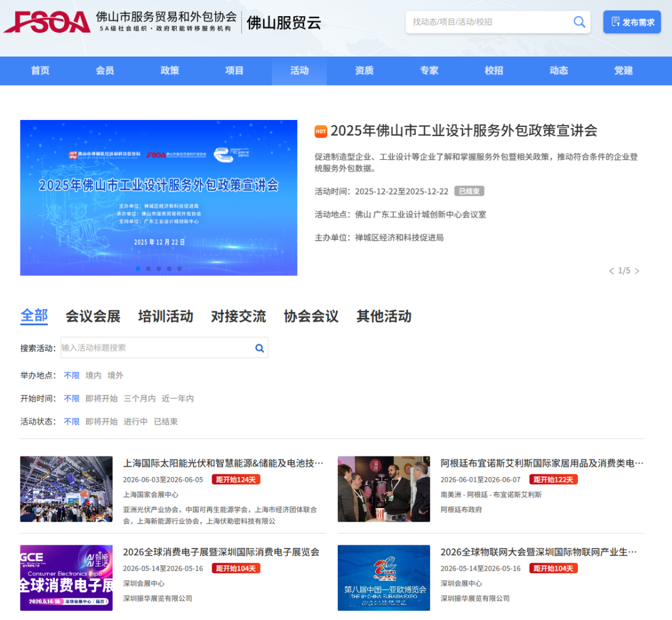Click the fourth carousel progress dot
The height and width of the screenshot is (620, 672).
click(169, 269)
